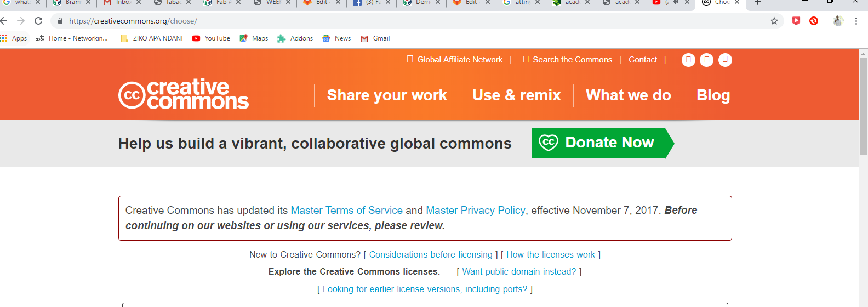Click the page vertical scrollbar thumb
The width and height of the screenshot is (868, 307).
tap(863, 105)
